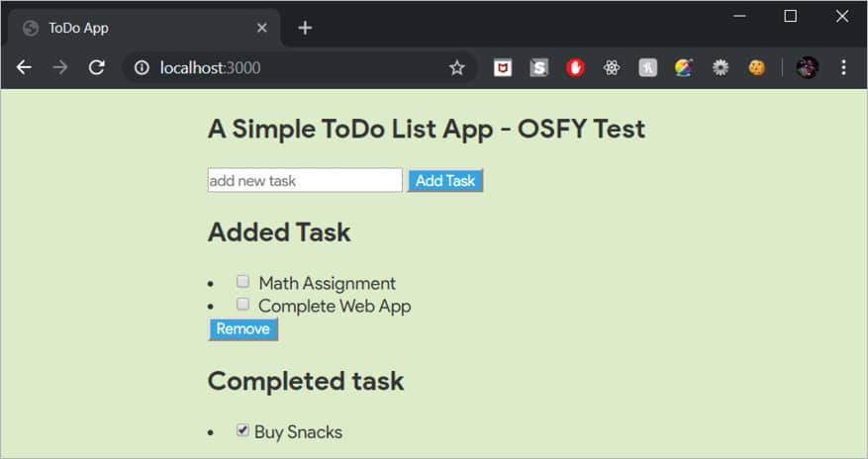Viewport: 868px width, 459px height.
Task: Open a new browser tab
Action: coord(305,28)
